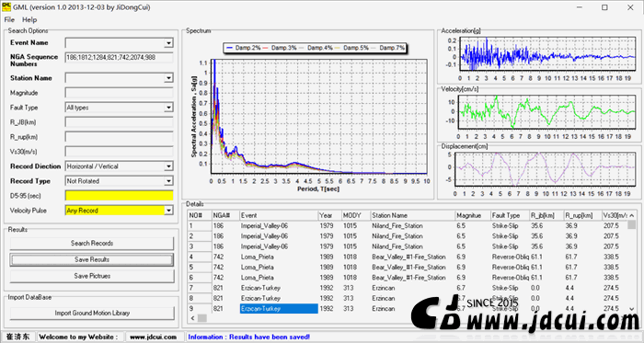The image size is (644, 343).
Task: Open the Event Name dropdown
Action: click(168, 43)
